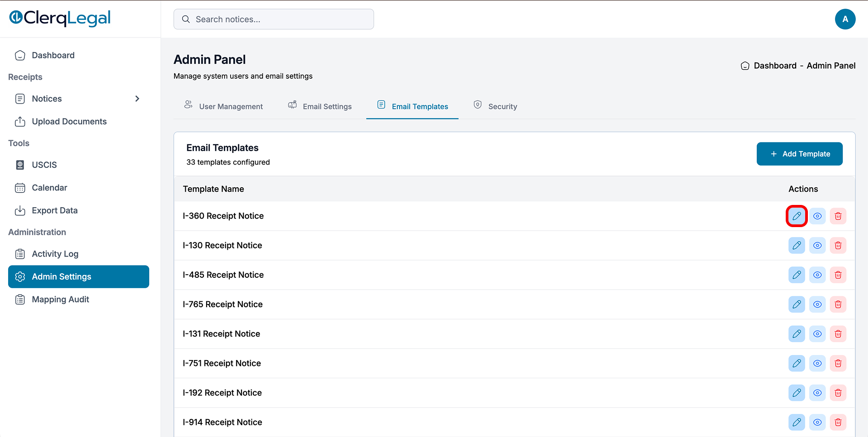Open the Security tab
Image resolution: width=868 pixels, height=437 pixels.
click(x=495, y=106)
